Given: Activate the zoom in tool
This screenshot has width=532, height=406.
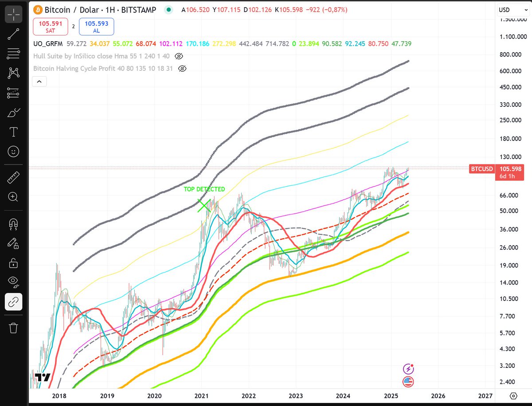Looking at the screenshot, I should click(x=14, y=196).
